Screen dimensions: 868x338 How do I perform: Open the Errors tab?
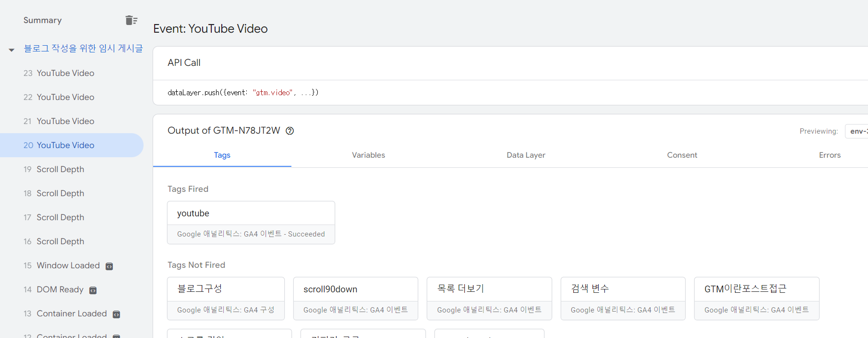pos(830,155)
